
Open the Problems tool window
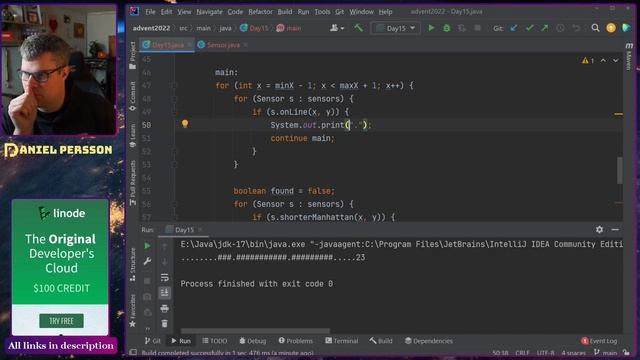coord(296,341)
